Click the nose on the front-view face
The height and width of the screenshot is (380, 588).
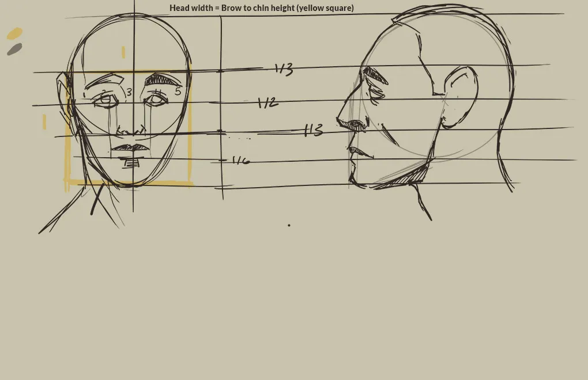coord(131,132)
